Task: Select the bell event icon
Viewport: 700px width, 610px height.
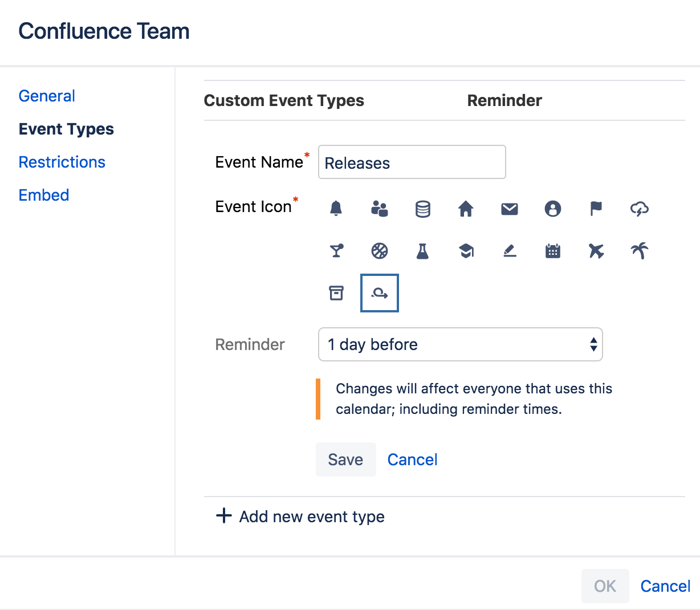Action: point(336,209)
